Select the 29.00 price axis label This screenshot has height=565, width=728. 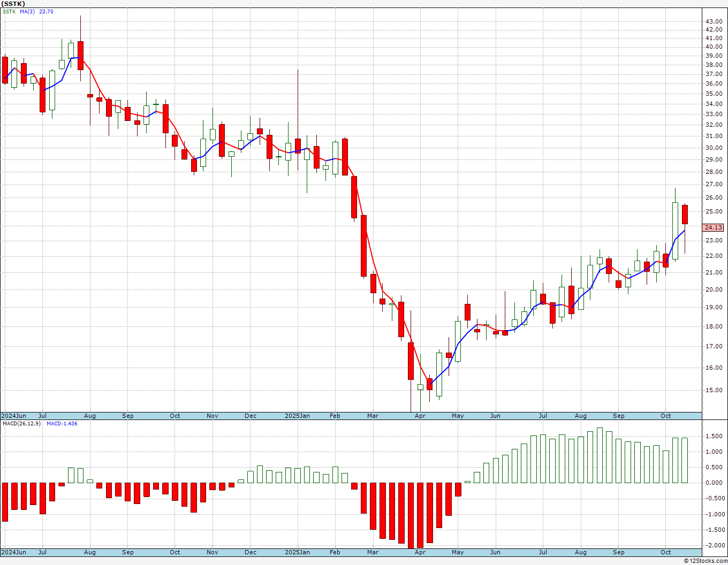714,159
